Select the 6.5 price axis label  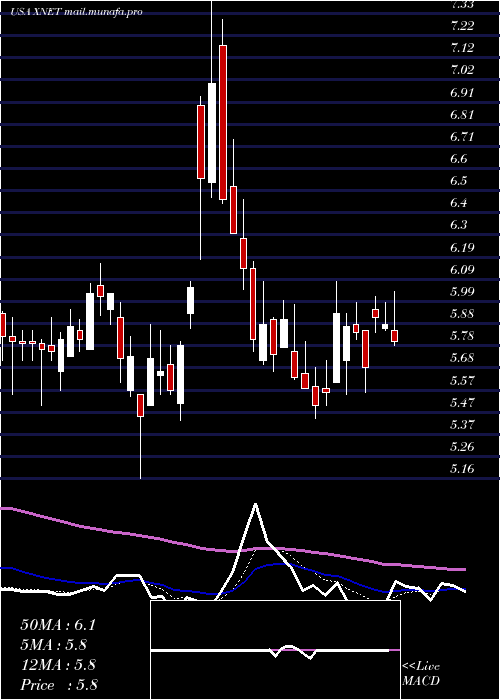[460, 181]
